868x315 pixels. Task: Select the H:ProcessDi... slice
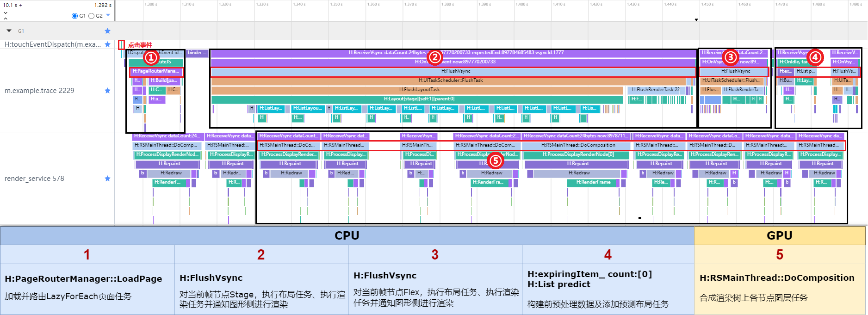(419, 154)
